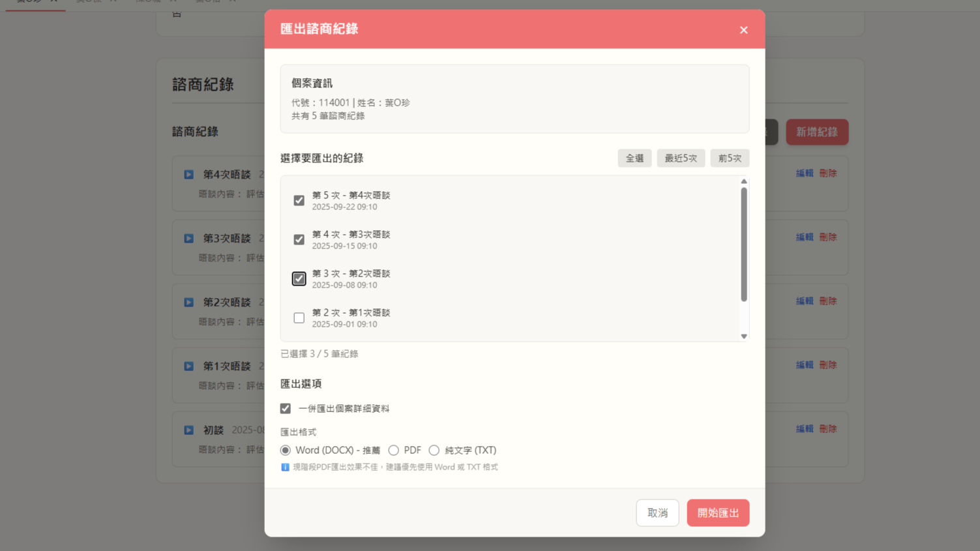Screen dimensions: 980x551
Task: Click 編輯 link for 第3次晤談 row
Action: [805, 237]
